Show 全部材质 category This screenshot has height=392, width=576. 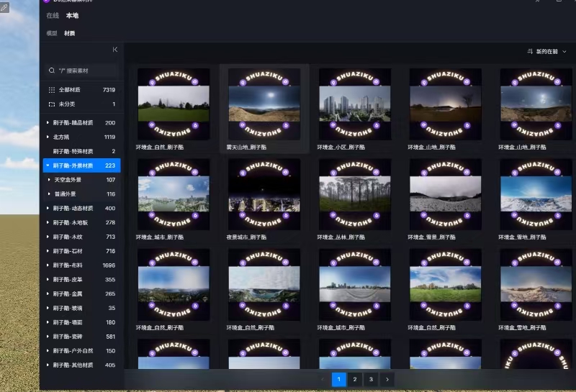click(x=82, y=90)
